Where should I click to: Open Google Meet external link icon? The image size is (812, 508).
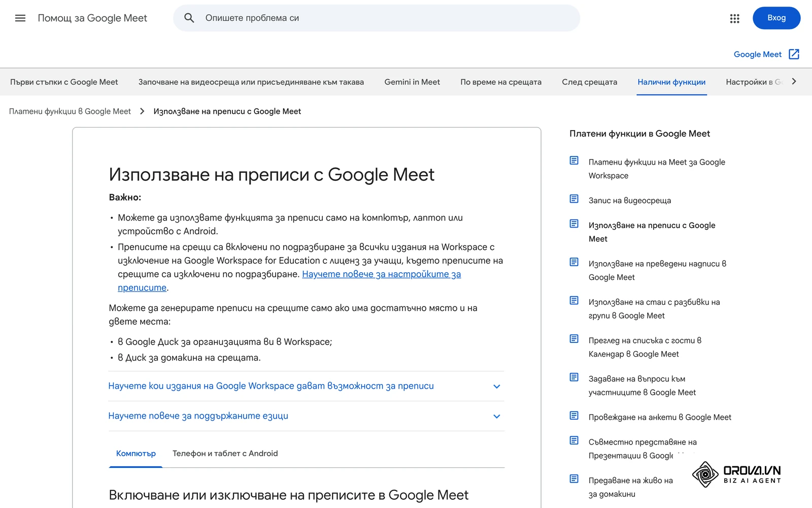click(x=794, y=54)
